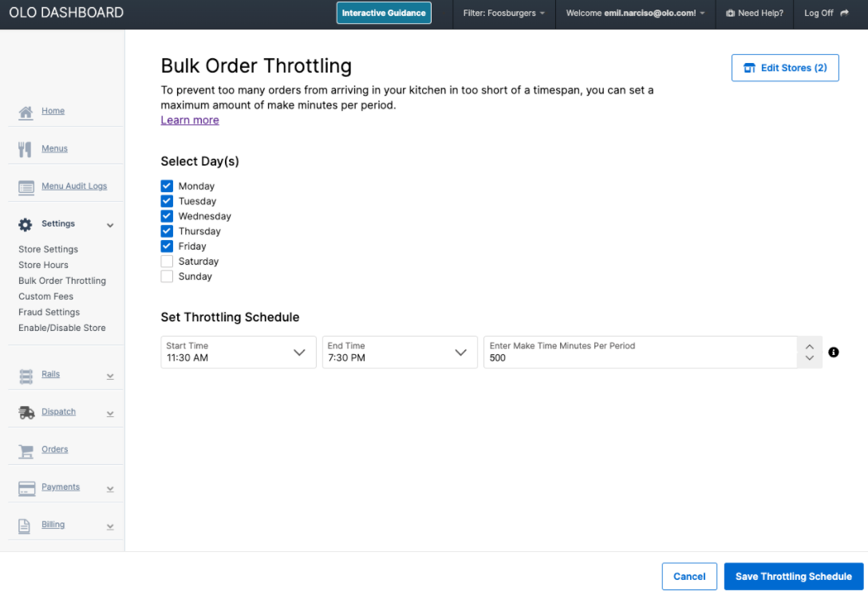Open Fraud Settings submenu item

pos(49,312)
